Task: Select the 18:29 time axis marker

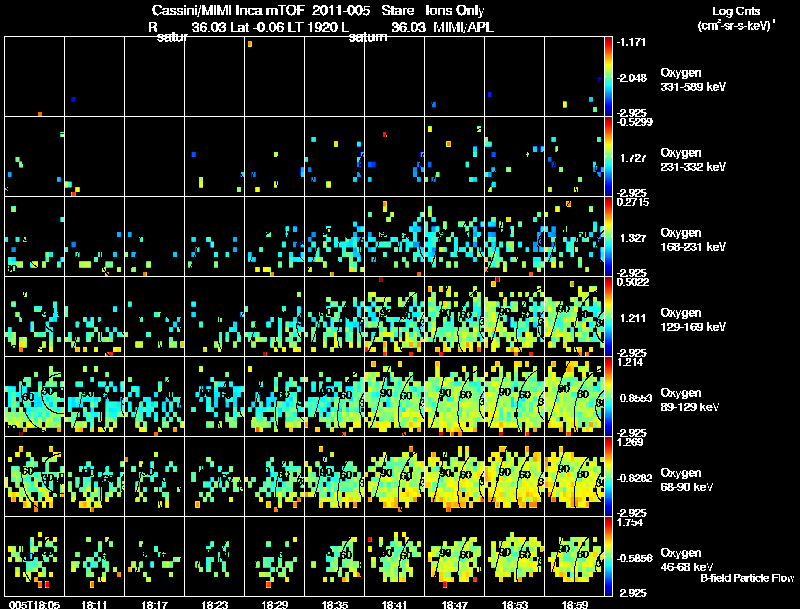Action: coord(274,605)
